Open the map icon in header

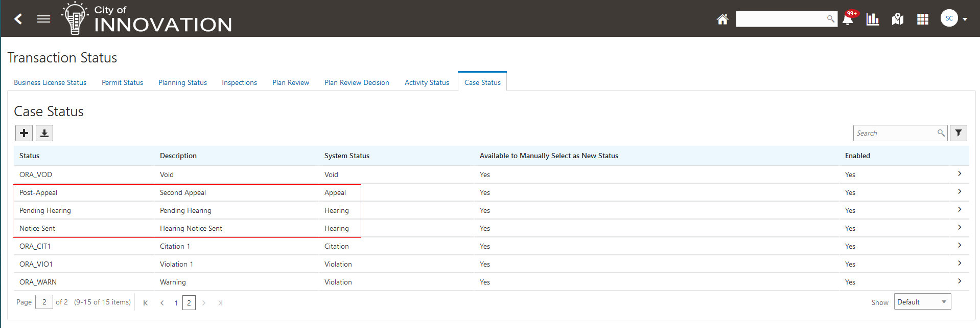click(898, 19)
